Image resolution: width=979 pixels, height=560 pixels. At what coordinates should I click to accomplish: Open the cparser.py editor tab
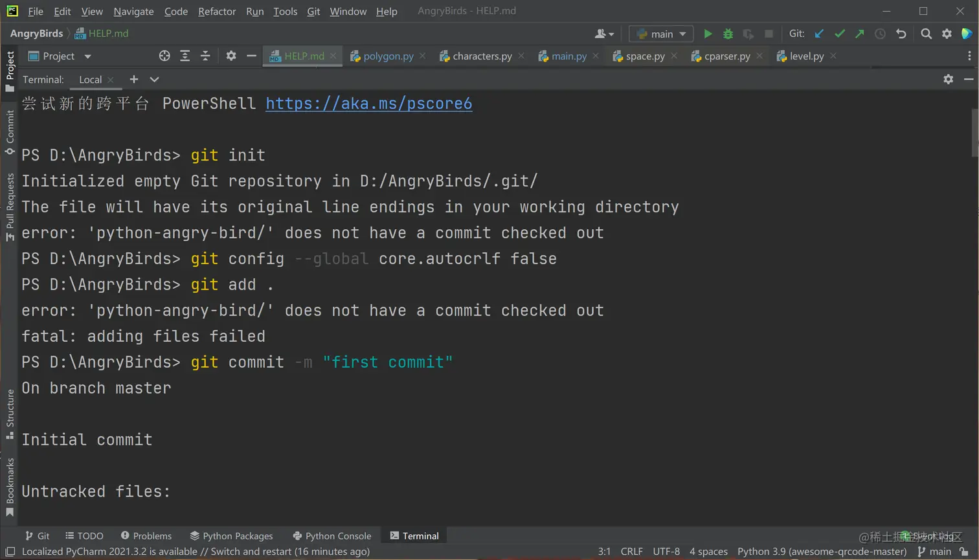(726, 56)
